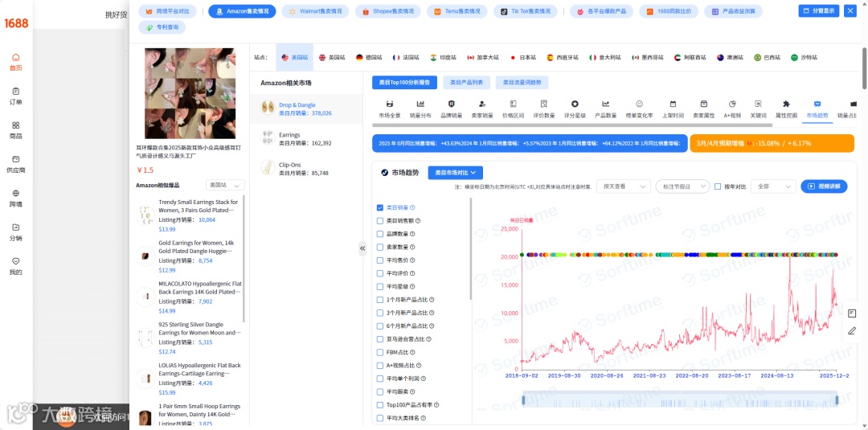Open 价格区间 price range icon

[x=513, y=104]
